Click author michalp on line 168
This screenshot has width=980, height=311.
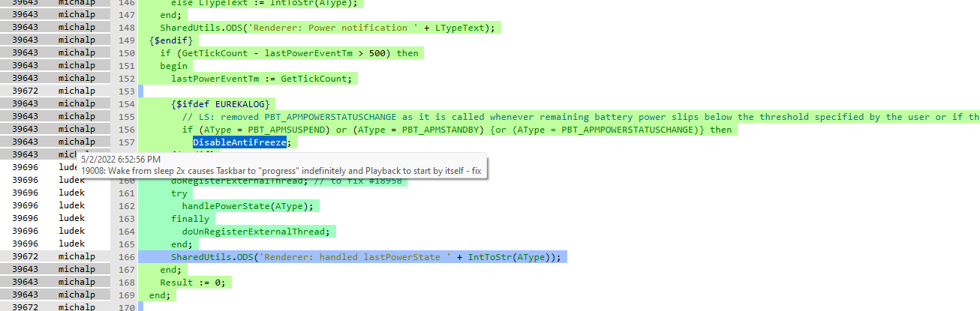point(76,283)
